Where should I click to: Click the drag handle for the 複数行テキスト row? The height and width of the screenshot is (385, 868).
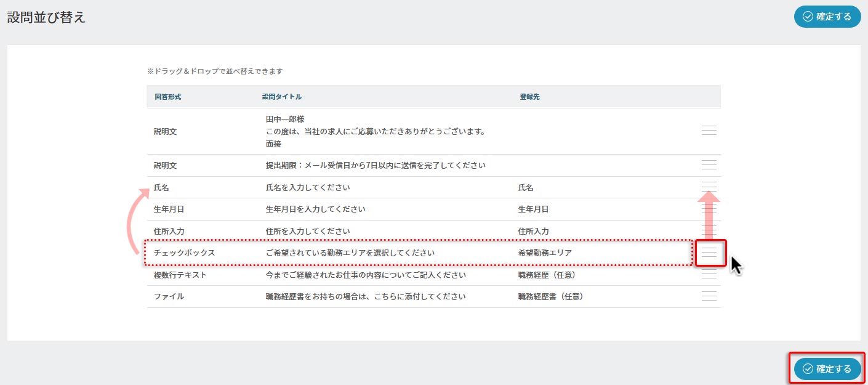(x=709, y=275)
